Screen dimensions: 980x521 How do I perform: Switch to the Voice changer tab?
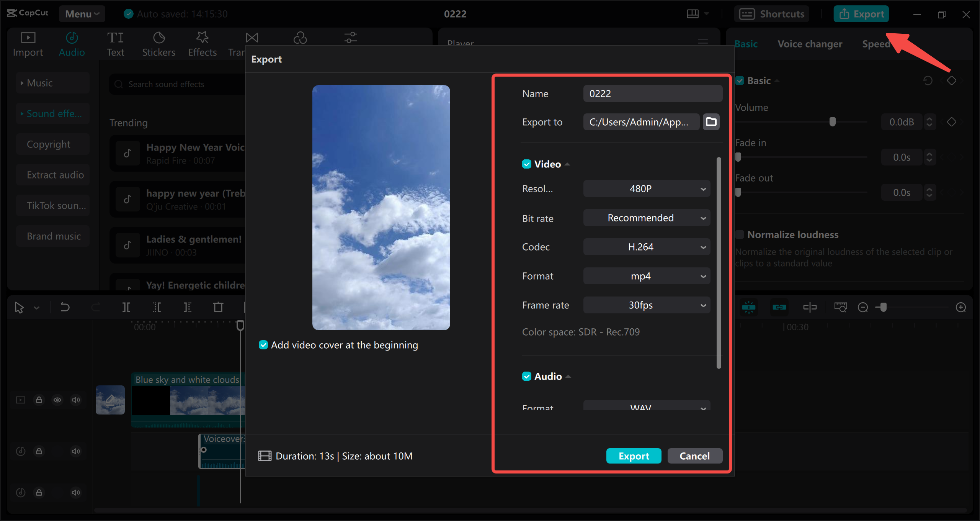pyautogui.click(x=810, y=44)
